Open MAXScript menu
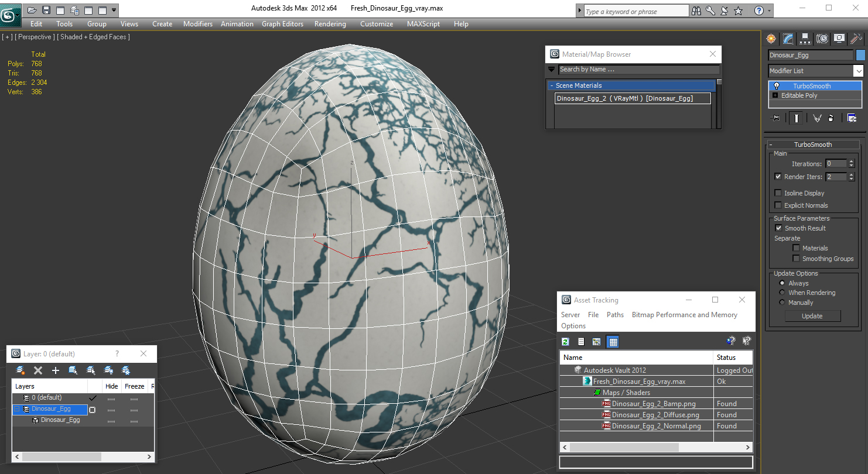 tap(423, 24)
